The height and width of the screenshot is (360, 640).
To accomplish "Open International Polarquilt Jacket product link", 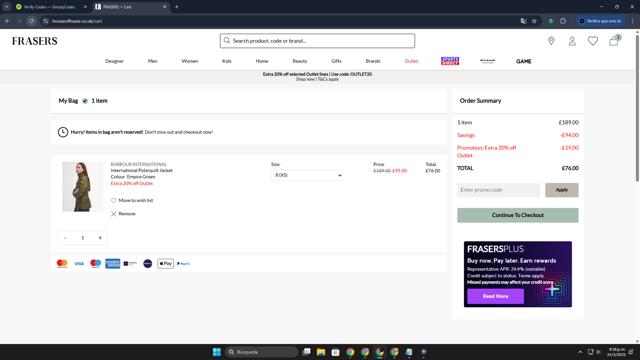I will [142, 171].
